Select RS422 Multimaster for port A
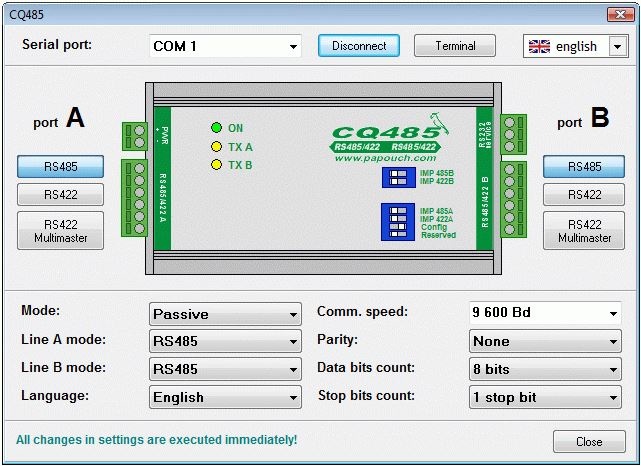Screen dimensions: 641x466 (x=61, y=231)
